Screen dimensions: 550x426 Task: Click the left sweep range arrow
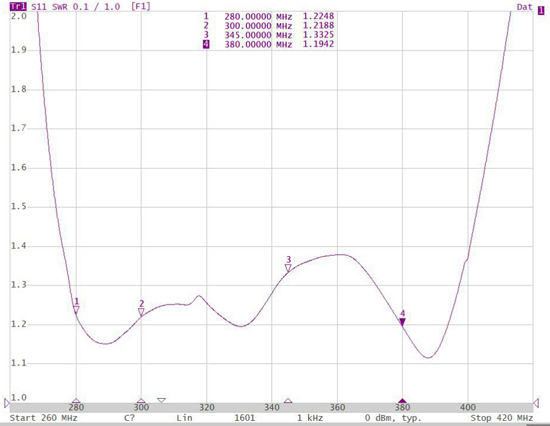pos(7,403)
